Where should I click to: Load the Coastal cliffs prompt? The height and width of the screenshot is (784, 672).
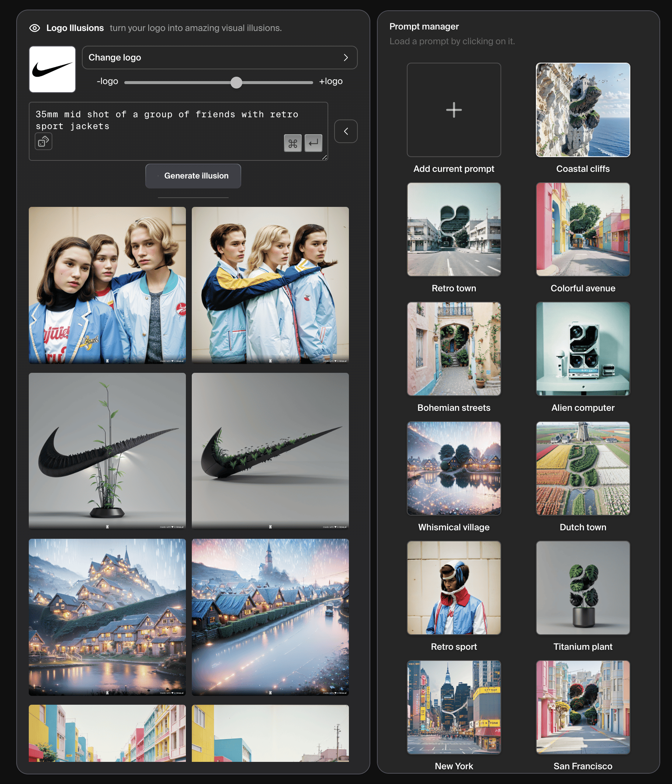(x=583, y=110)
